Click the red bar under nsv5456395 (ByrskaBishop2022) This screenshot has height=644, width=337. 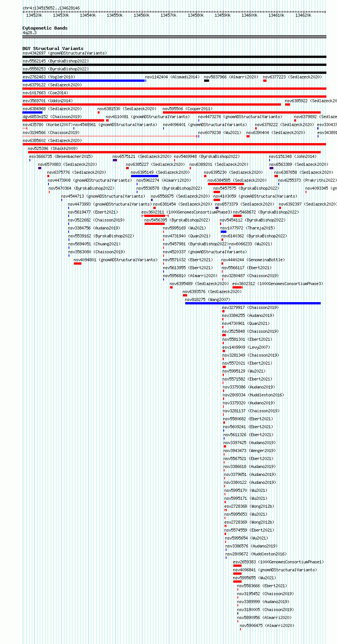coord(154,223)
